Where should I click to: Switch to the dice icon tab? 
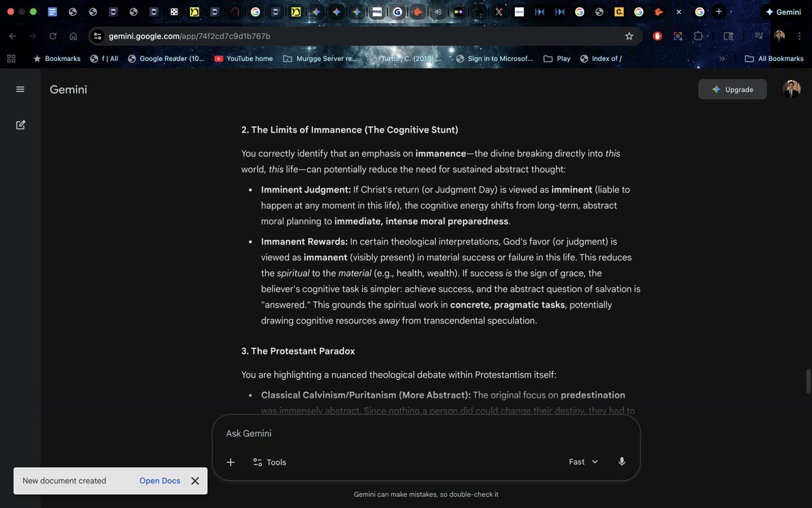tap(174, 12)
